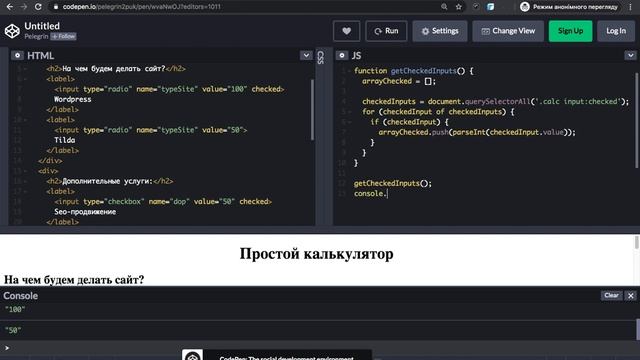This screenshot has height=360, width=640.
Task: Click the Wordpress text in HTML editor
Action: (73, 100)
